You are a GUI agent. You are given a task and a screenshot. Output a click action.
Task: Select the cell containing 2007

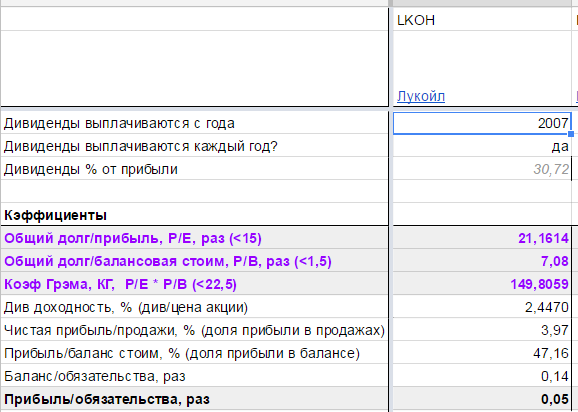pyautogui.click(x=482, y=123)
